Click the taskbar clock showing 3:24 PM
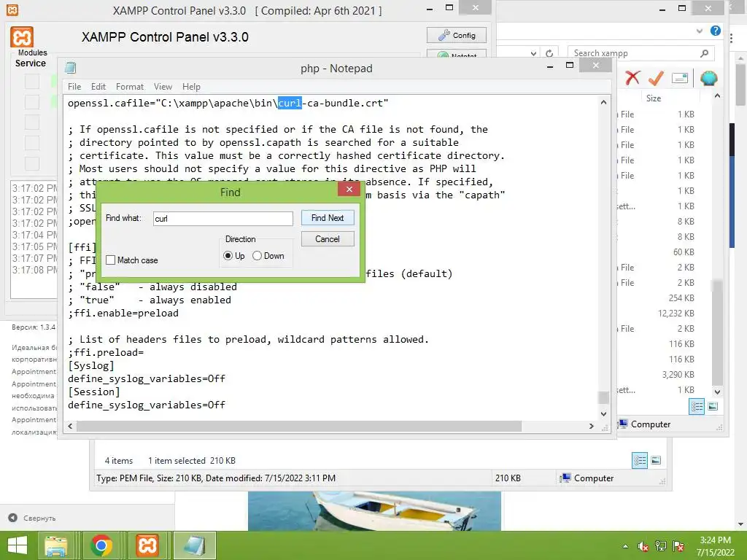 [x=715, y=546]
